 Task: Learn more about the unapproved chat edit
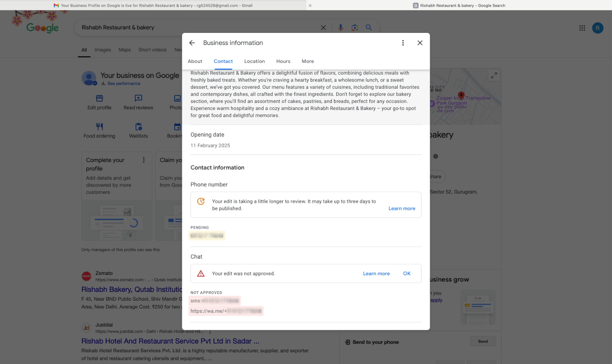(376, 274)
